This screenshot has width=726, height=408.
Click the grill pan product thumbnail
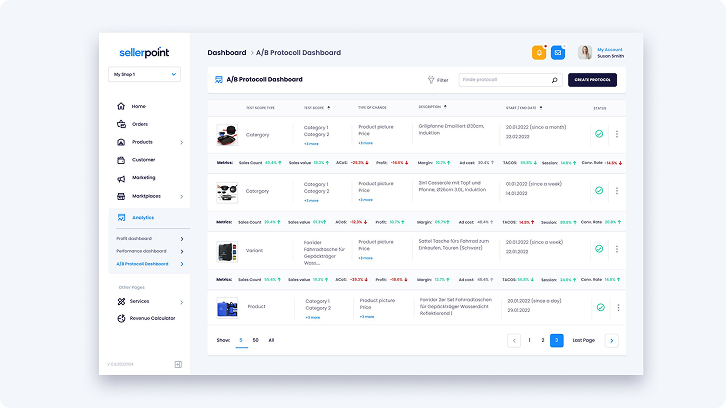227,135
